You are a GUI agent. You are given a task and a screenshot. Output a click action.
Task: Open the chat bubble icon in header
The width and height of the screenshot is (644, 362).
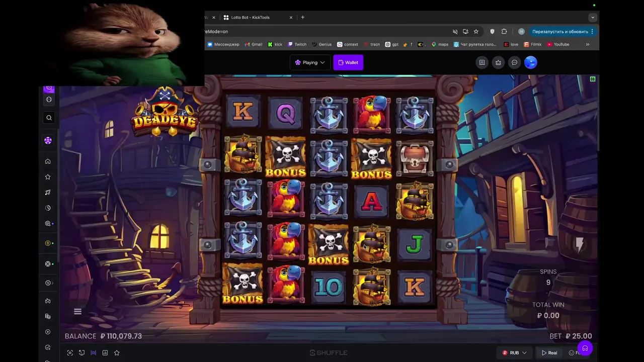coord(514,62)
